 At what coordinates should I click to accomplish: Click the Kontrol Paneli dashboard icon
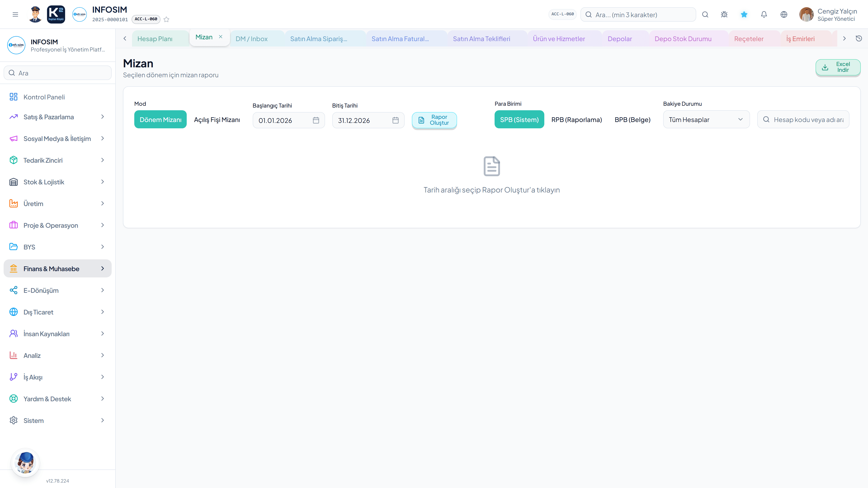(x=14, y=97)
